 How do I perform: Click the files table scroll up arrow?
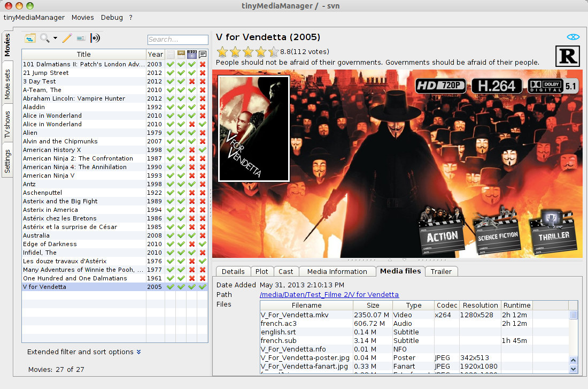tap(574, 361)
